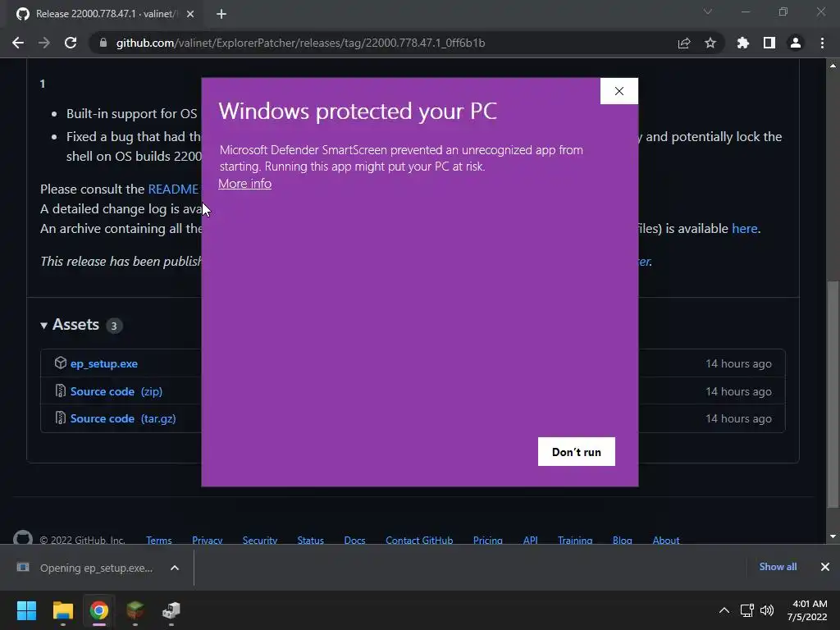Click the '14 hours ago' text for ep_setup.exe
Screen dimensions: 840x630
click(x=738, y=363)
